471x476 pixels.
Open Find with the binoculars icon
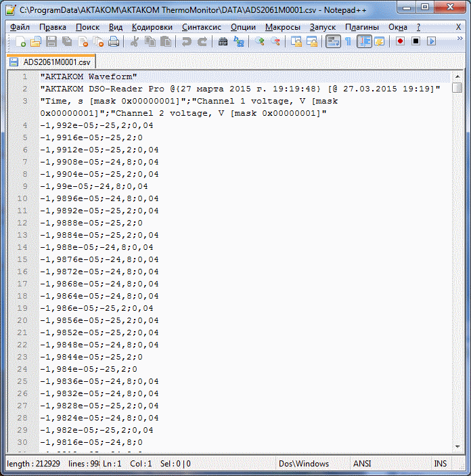[x=223, y=41]
